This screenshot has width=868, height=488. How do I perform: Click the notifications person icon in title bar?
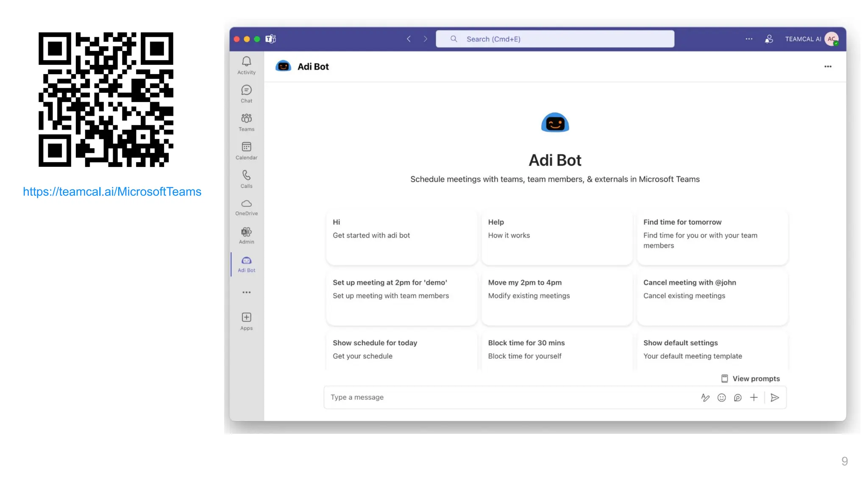[769, 39]
